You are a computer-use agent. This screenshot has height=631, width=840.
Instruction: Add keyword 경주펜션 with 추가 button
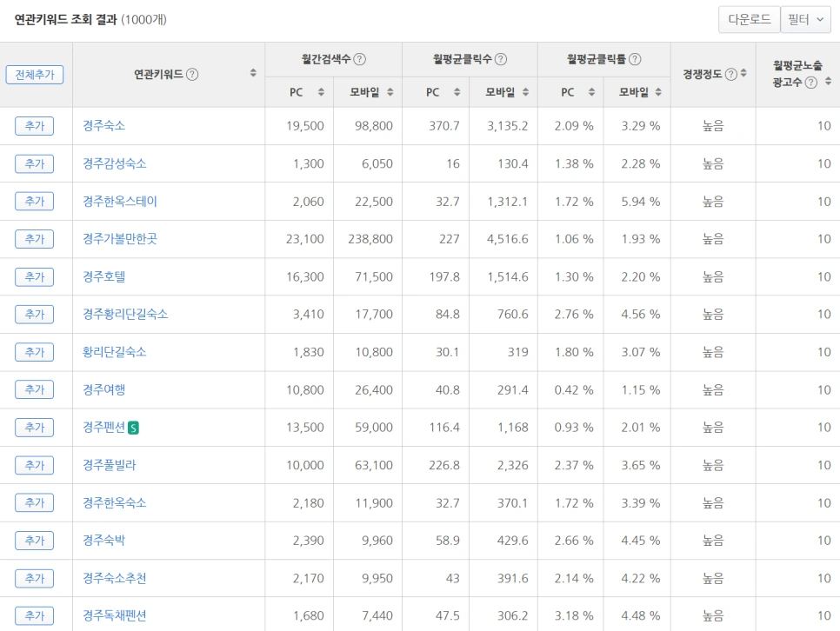pyautogui.click(x=34, y=428)
